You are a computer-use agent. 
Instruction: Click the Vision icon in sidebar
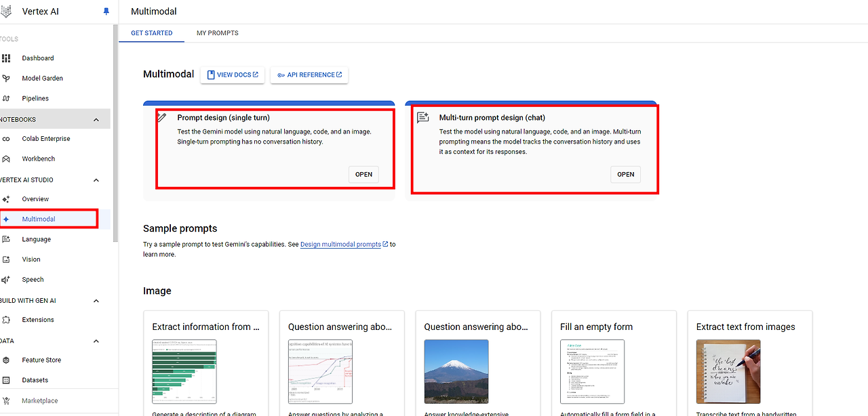click(x=6, y=259)
